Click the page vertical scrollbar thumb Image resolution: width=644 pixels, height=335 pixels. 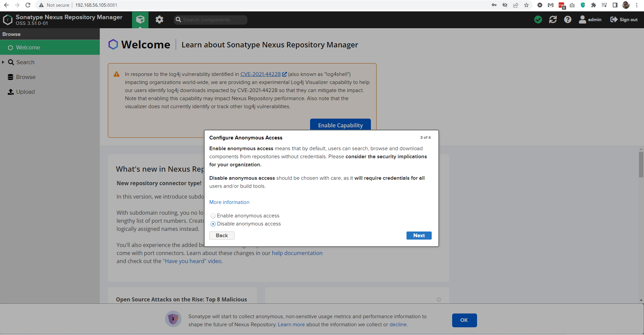tap(641, 165)
